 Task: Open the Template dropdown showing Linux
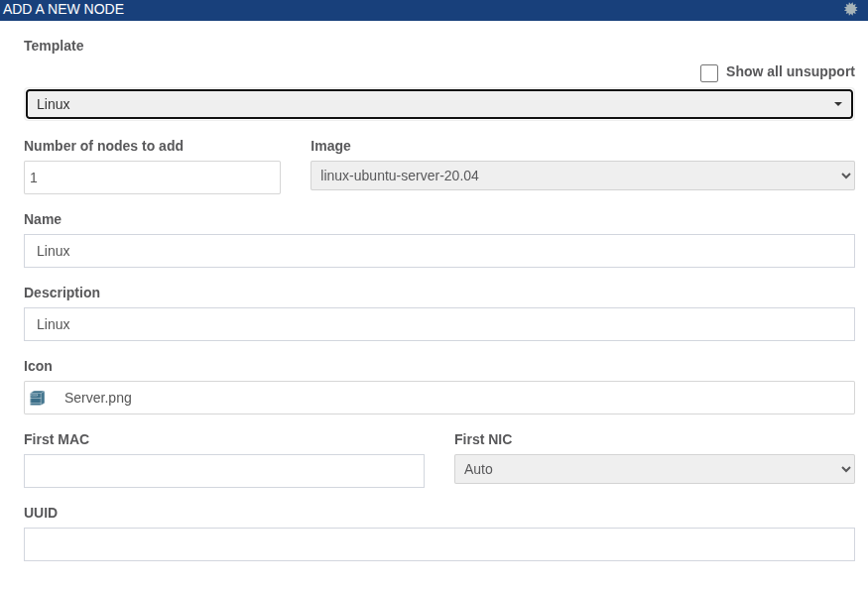click(439, 104)
